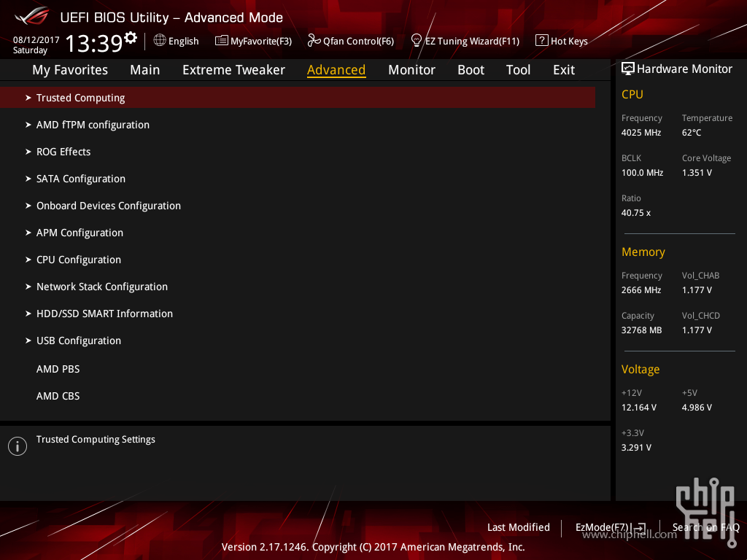
Task: Click Search on FAQ link
Action: coord(705,527)
